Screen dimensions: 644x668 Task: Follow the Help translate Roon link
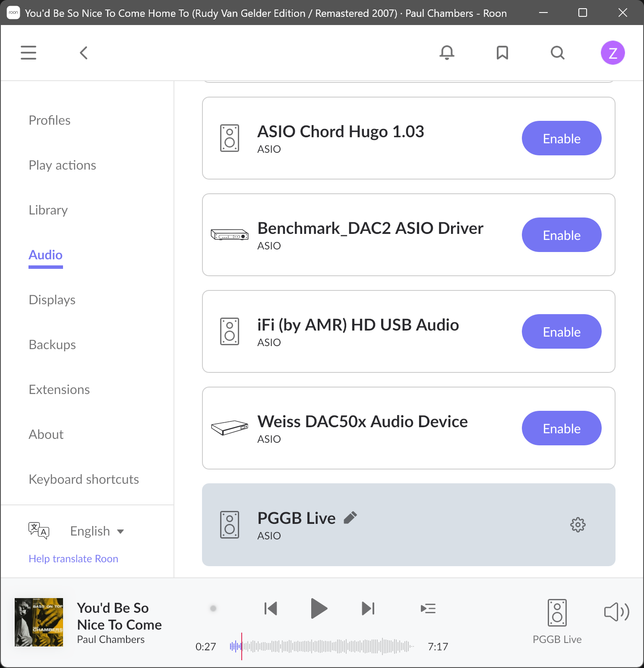coord(73,559)
